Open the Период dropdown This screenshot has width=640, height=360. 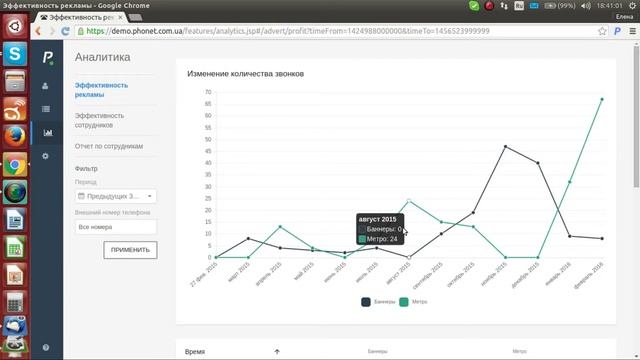pyautogui.click(x=116, y=196)
